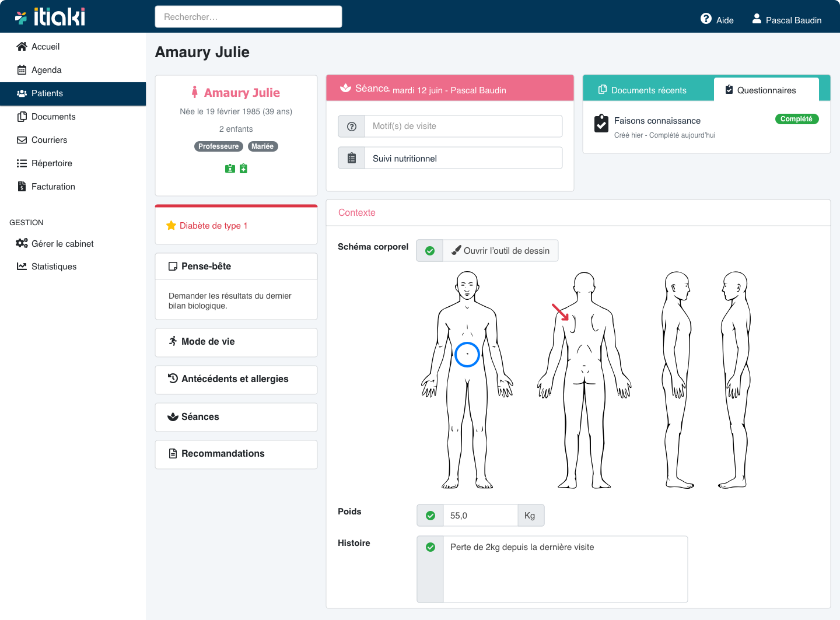Toggle the green check beside Histoire text
The width and height of the screenshot is (840, 620).
tap(430, 547)
